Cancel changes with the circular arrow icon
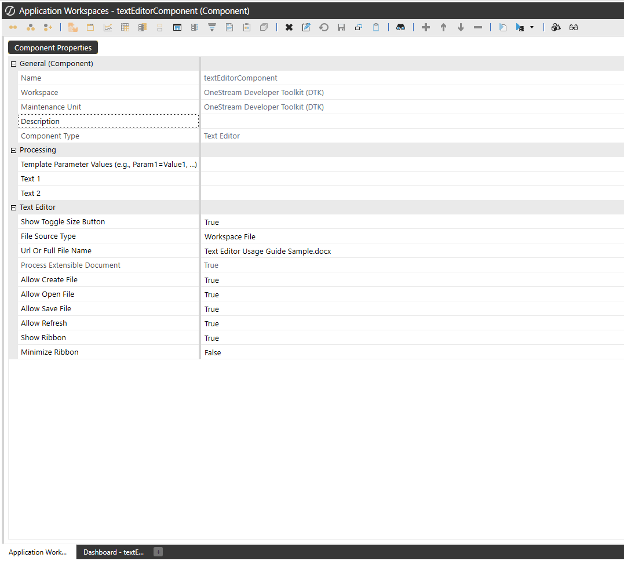The width and height of the screenshot is (624, 562). 324,27
